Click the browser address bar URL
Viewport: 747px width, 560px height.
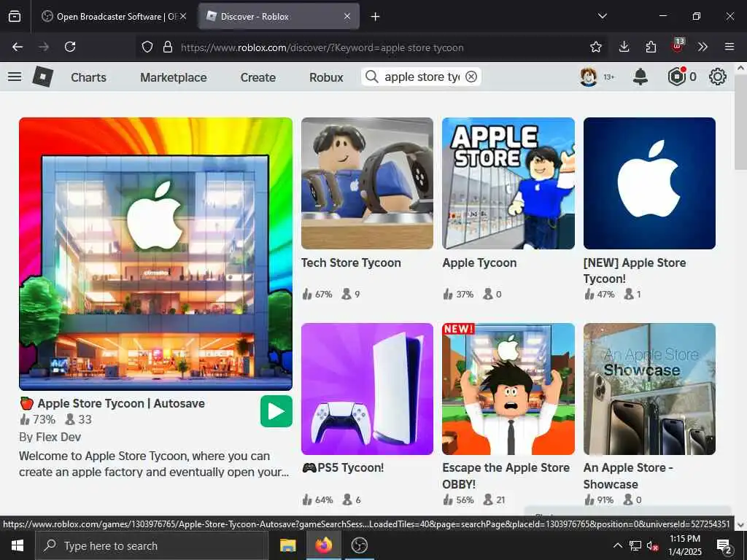(322, 47)
